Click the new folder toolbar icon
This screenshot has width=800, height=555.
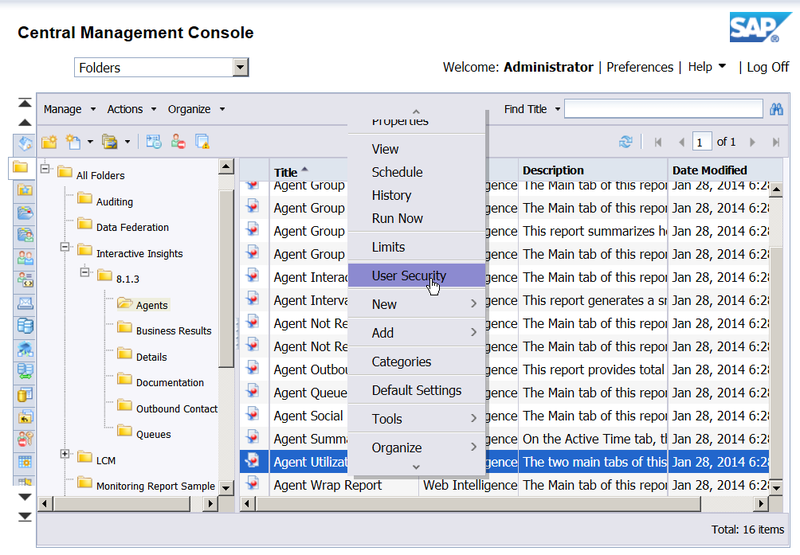49,142
